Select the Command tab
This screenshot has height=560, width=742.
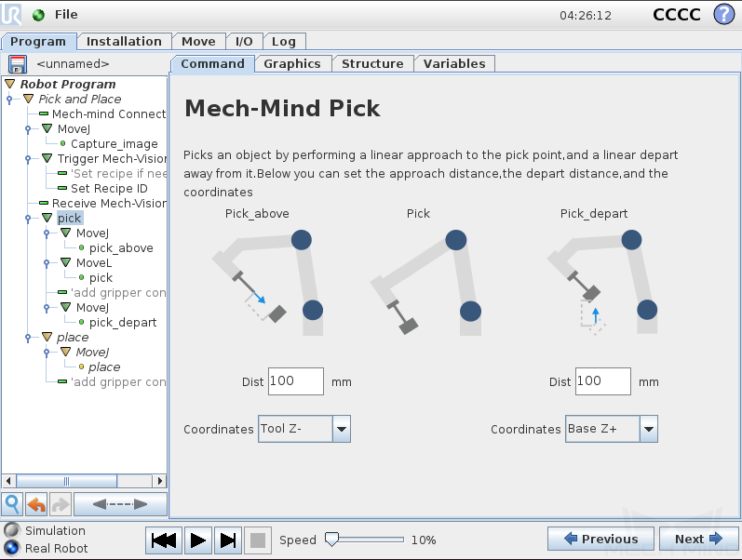pos(212,64)
